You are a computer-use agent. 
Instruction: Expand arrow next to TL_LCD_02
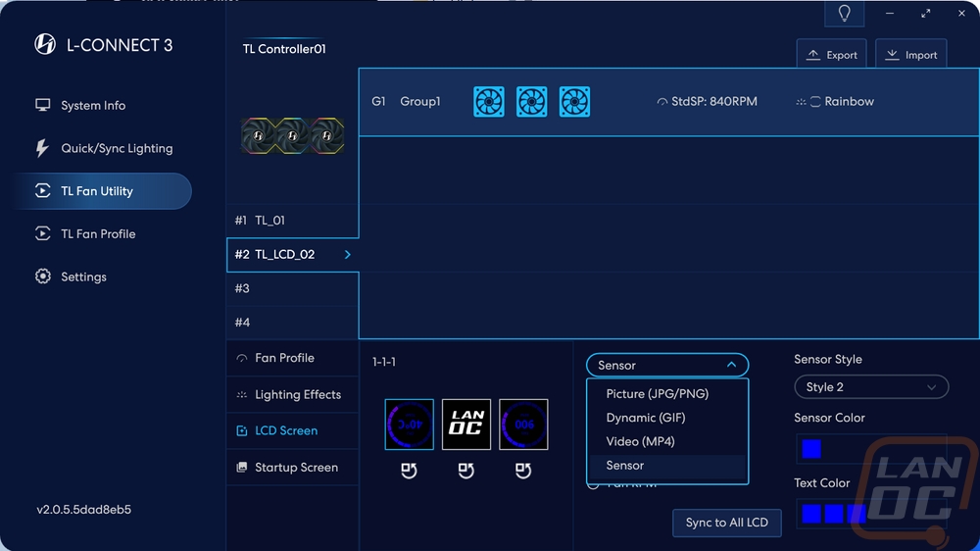tap(348, 255)
